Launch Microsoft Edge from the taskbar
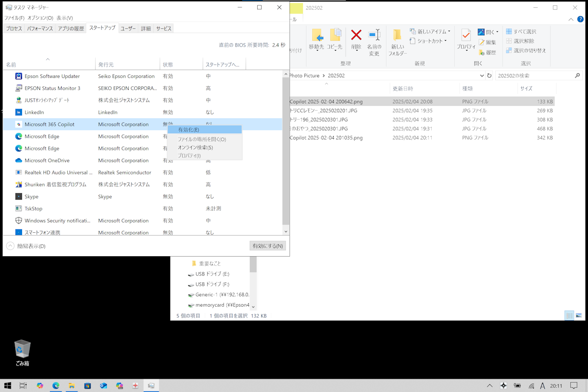 click(56, 386)
